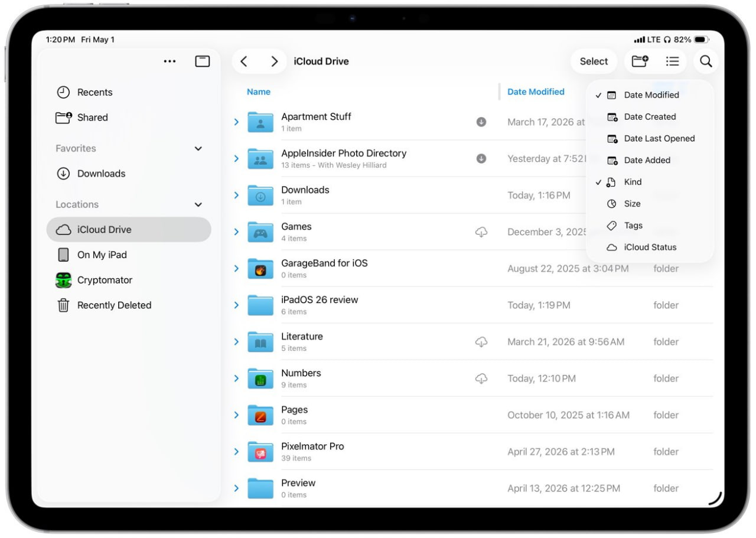Expand the Preview folder chevron

pos(236,488)
